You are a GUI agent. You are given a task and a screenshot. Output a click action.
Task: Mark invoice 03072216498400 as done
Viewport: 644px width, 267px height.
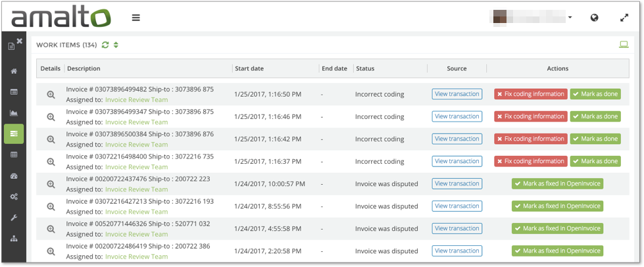pyautogui.click(x=595, y=161)
